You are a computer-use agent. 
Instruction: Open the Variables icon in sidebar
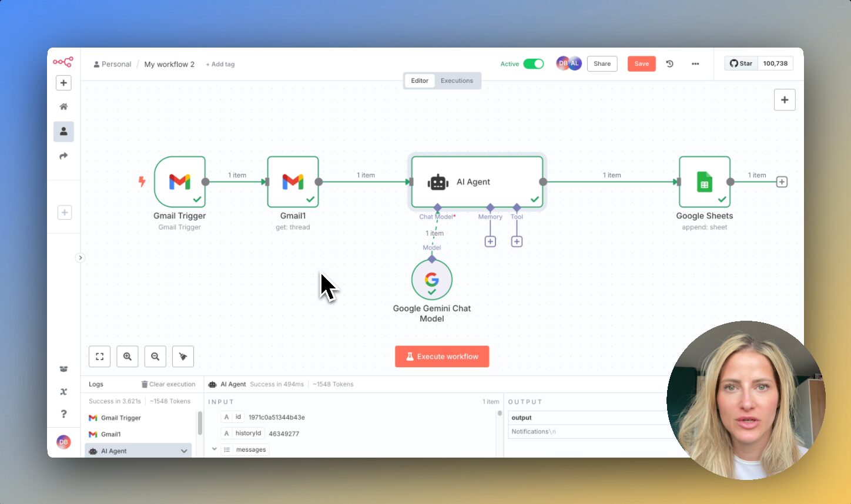pos(63,392)
